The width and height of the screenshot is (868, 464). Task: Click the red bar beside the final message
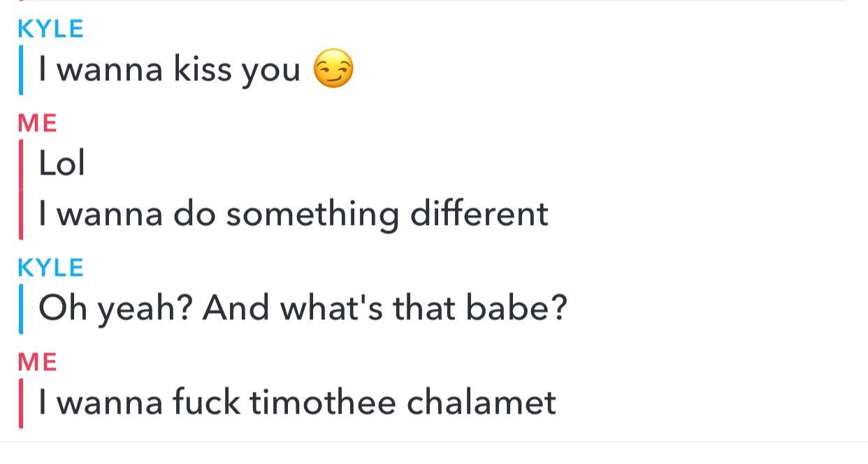tap(22, 403)
